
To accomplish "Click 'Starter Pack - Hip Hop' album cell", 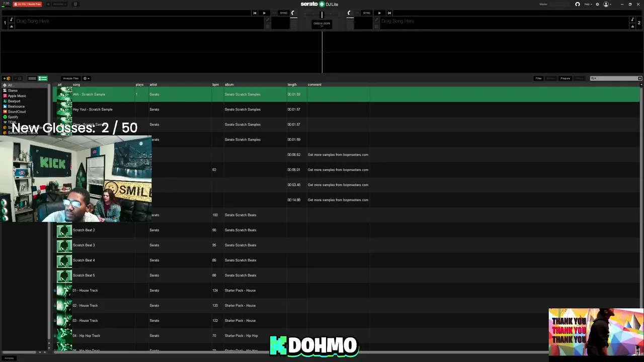I will click(241, 336).
